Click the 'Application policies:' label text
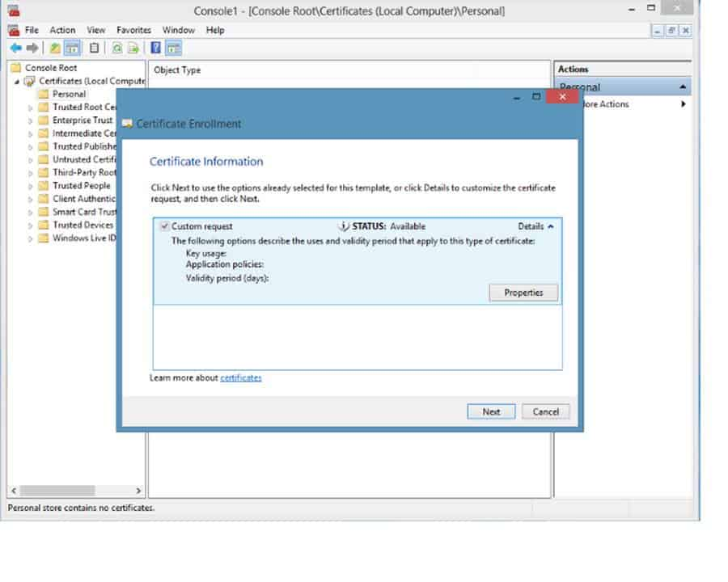The height and width of the screenshot is (582, 728). [225, 264]
